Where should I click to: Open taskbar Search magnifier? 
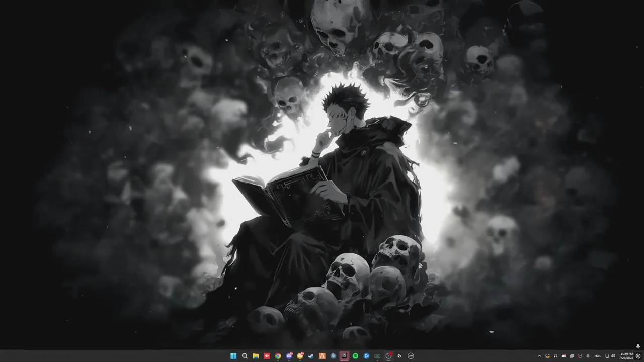(245, 356)
